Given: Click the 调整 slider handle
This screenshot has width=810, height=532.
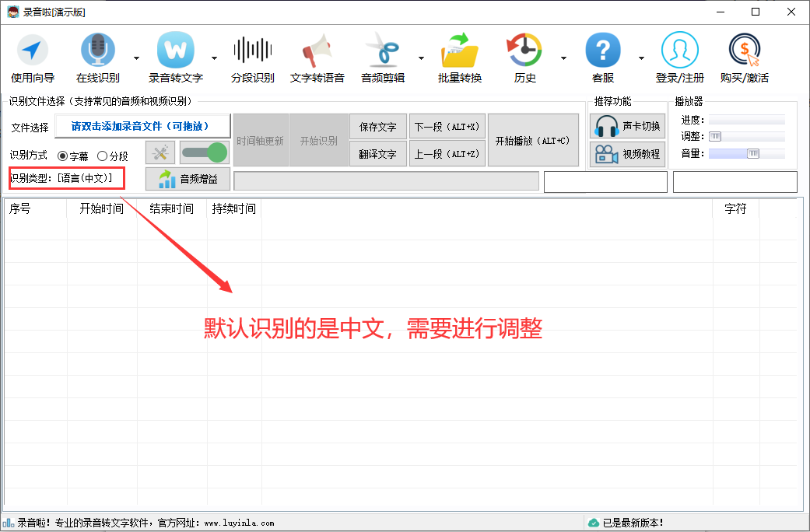Looking at the screenshot, I should [715, 137].
